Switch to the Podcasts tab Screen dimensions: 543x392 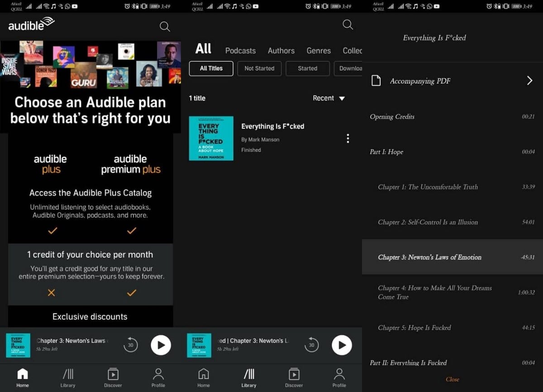[x=240, y=51]
